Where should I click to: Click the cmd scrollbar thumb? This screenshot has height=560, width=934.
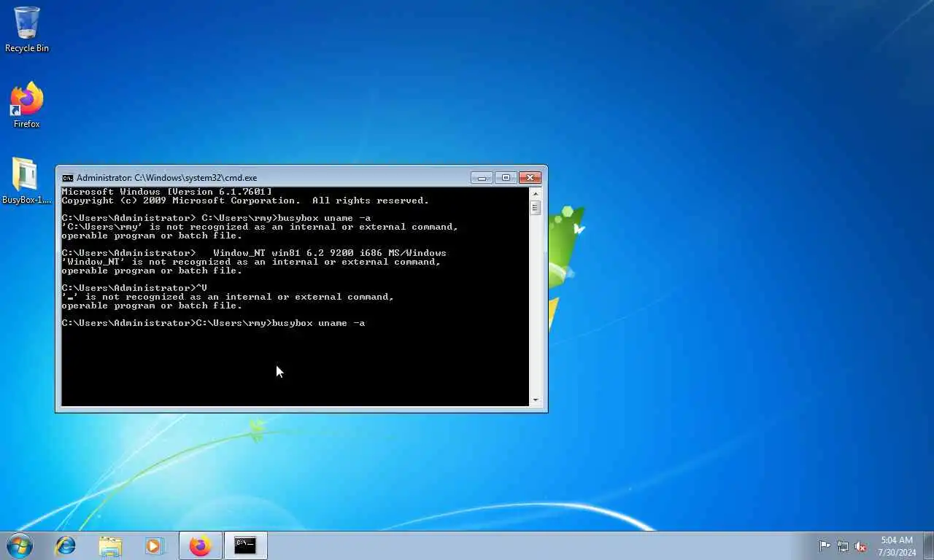pos(536,208)
